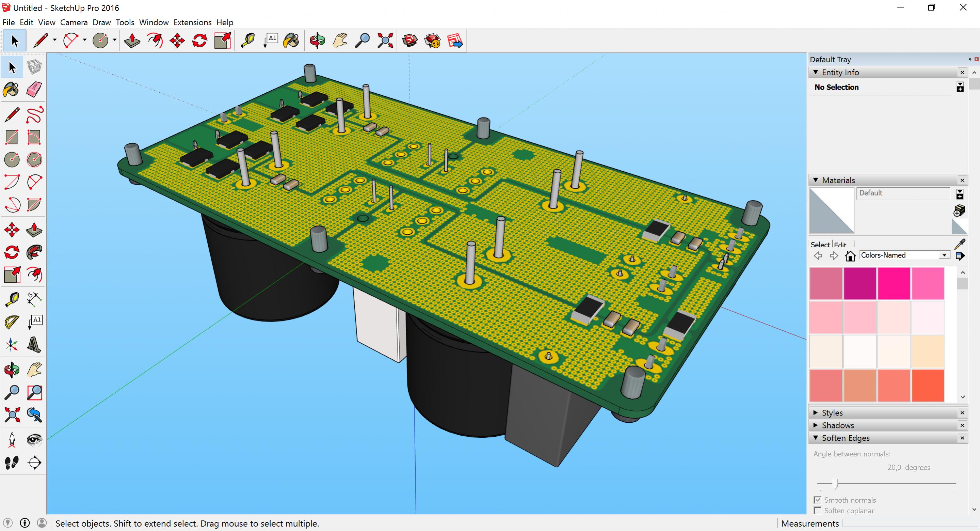Select the Section Plane tool
The height and width of the screenshot is (531, 980).
point(34,463)
